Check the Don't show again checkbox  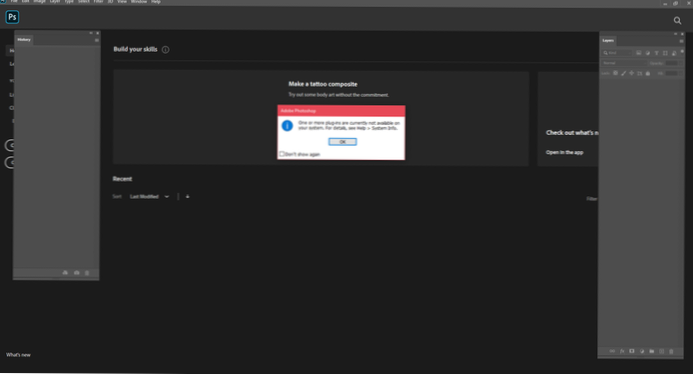282,154
